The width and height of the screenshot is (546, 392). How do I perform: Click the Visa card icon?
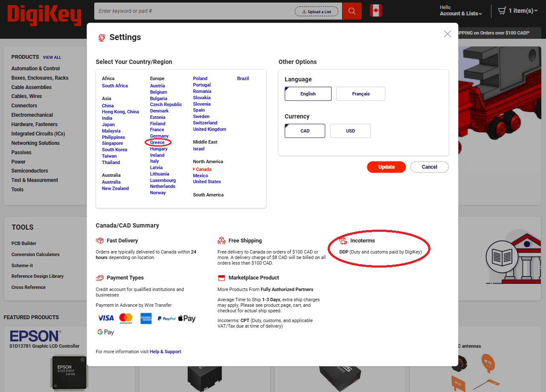pyautogui.click(x=106, y=318)
